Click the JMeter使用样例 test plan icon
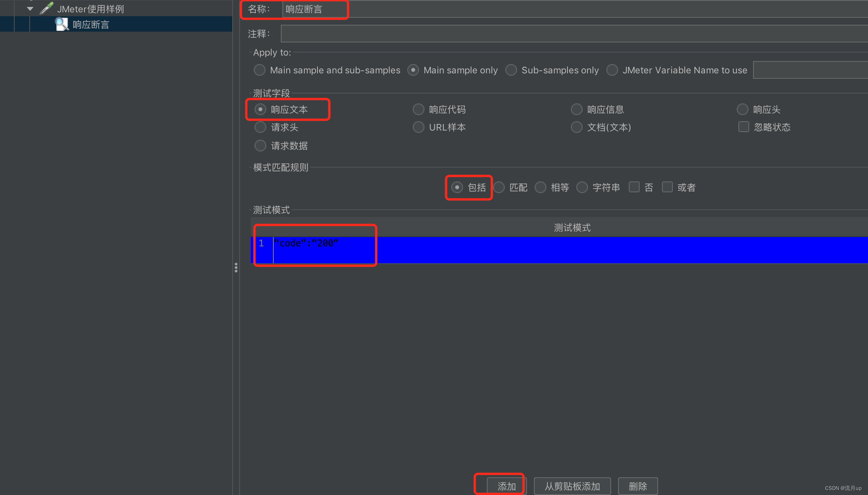 click(47, 8)
